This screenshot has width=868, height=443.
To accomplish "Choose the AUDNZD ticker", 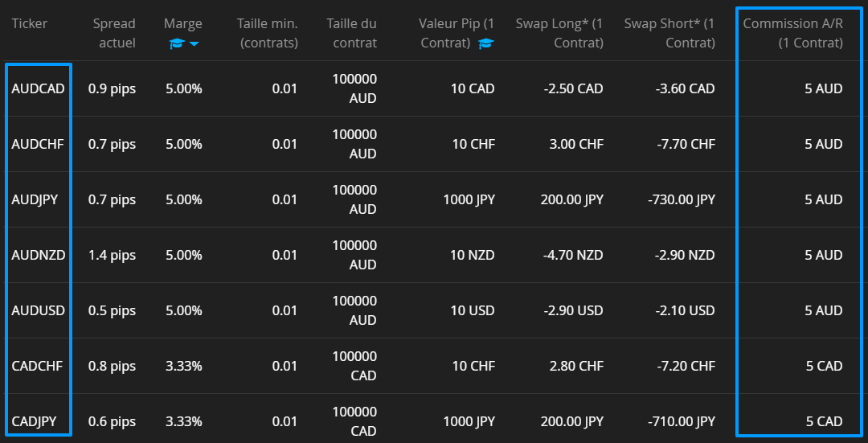I will 39,255.
